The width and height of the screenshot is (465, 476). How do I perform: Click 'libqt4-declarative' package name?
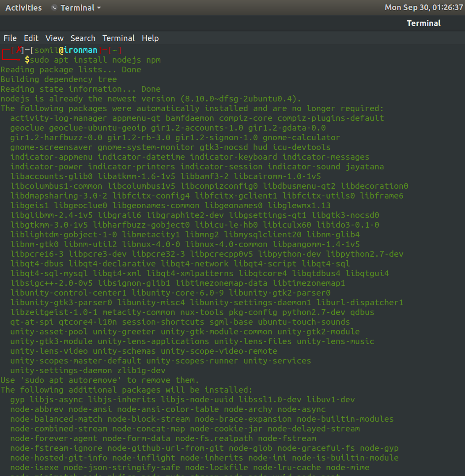112,264
